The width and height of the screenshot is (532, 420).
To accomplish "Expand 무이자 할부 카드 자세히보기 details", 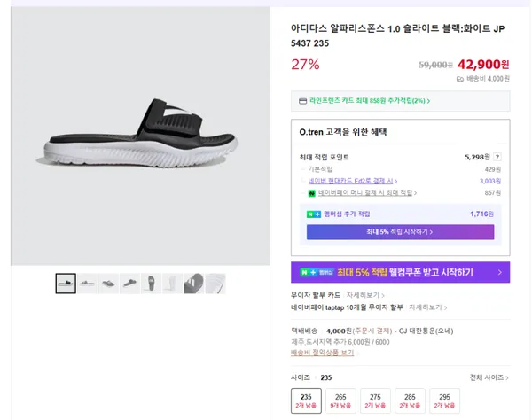I will pos(364,295).
